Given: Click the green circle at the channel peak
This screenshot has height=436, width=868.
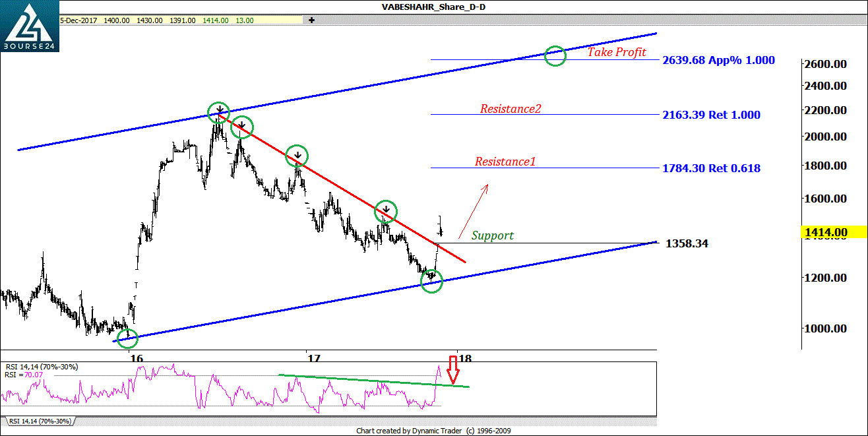Looking at the screenshot, I should coord(218,111).
